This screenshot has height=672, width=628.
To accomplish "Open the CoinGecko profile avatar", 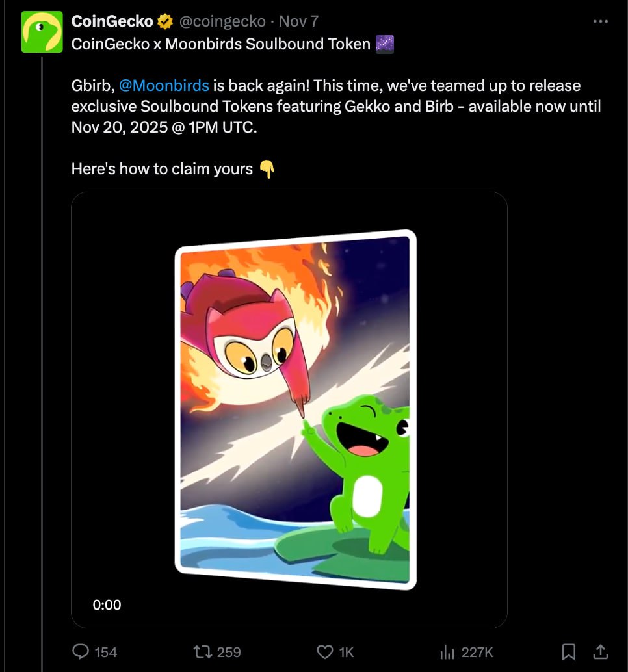I will pyautogui.click(x=42, y=32).
